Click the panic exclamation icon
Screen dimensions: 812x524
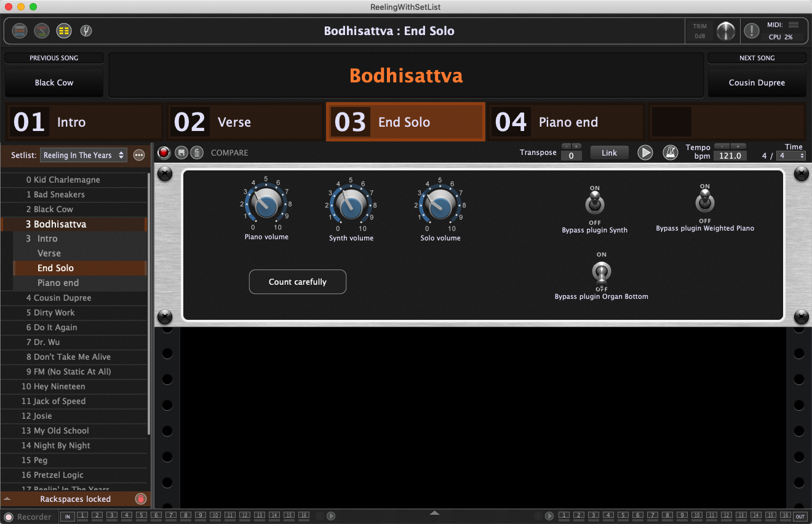click(x=751, y=31)
